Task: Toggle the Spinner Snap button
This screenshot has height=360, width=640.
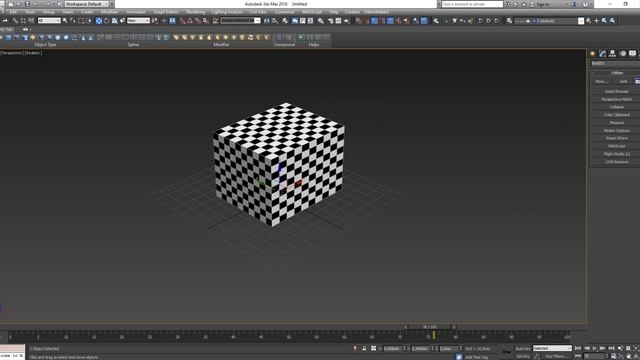Action: pyautogui.click(x=205, y=20)
